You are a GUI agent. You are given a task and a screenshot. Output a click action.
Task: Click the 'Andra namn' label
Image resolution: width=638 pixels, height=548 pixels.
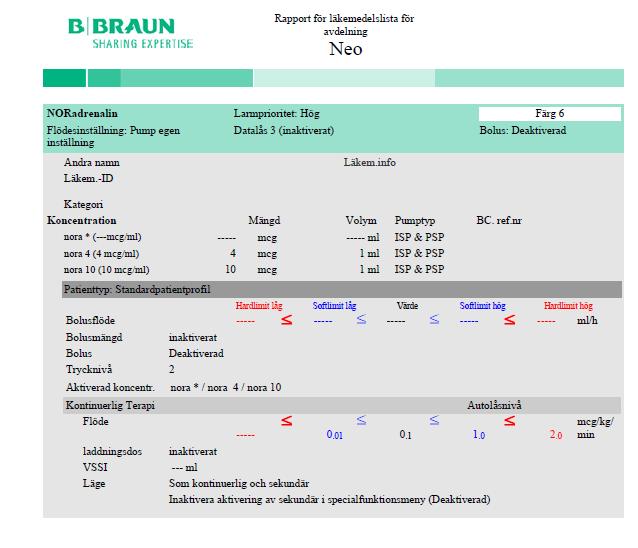92,163
